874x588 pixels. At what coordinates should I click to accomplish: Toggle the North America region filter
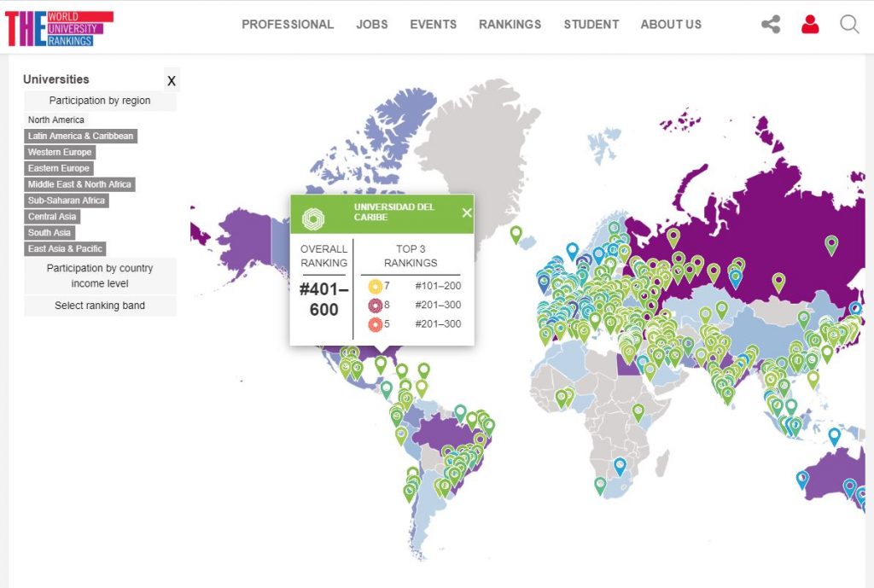[x=56, y=120]
